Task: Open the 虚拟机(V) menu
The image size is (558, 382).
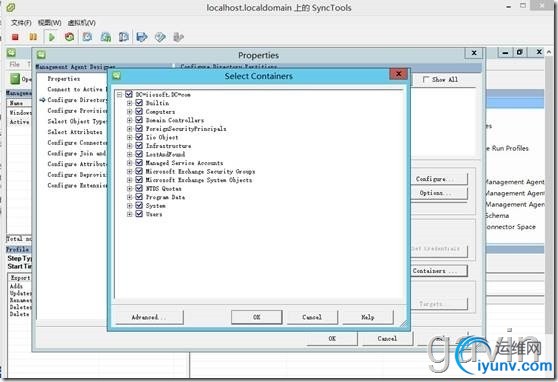Action: pyautogui.click(x=81, y=23)
